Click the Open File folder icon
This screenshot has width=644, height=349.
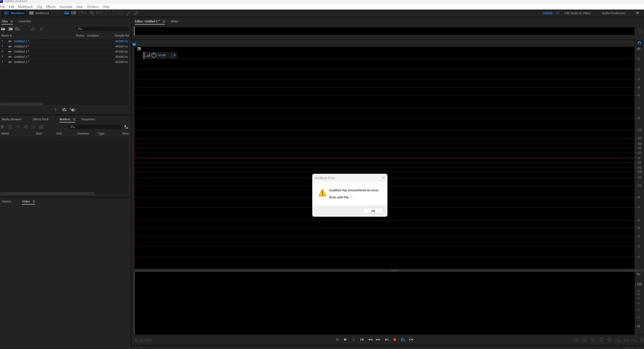tap(3, 29)
